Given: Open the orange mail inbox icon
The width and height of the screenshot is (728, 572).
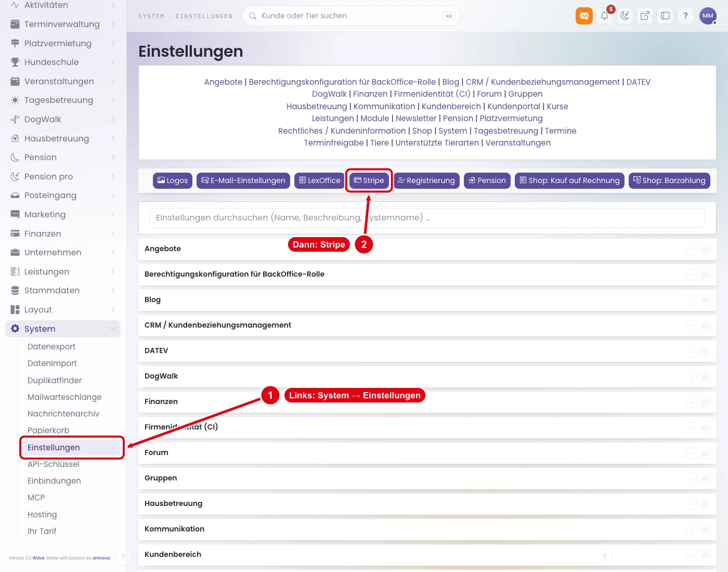Looking at the screenshot, I should (584, 16).
